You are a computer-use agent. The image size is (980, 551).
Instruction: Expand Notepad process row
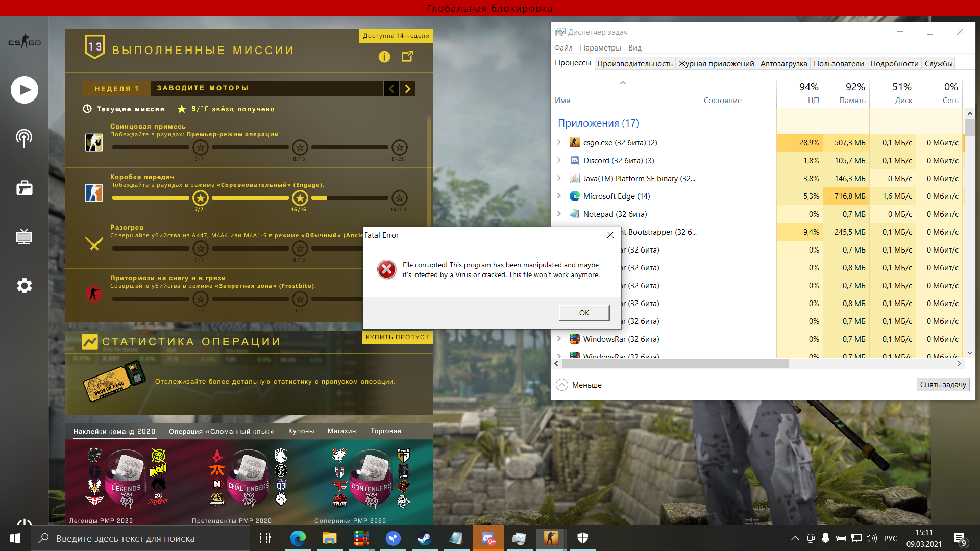pos(559,214)
